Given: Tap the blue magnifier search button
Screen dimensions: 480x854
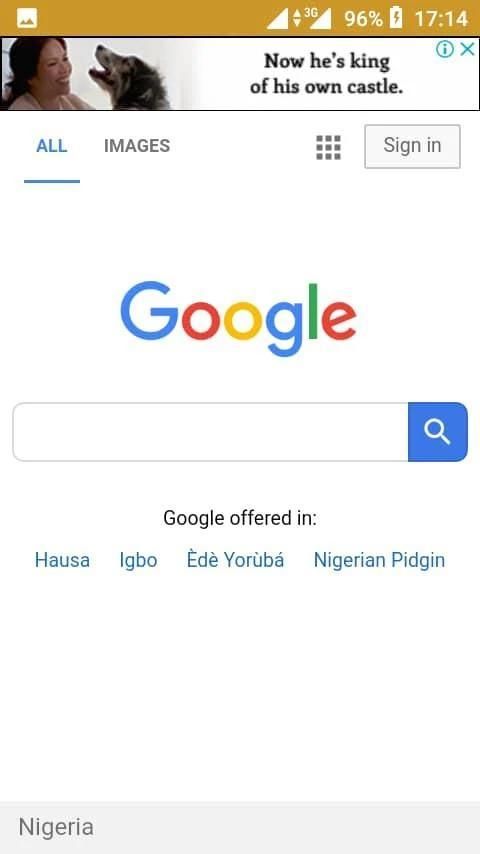Looking at the screenshot, I should tap(438, 432).
